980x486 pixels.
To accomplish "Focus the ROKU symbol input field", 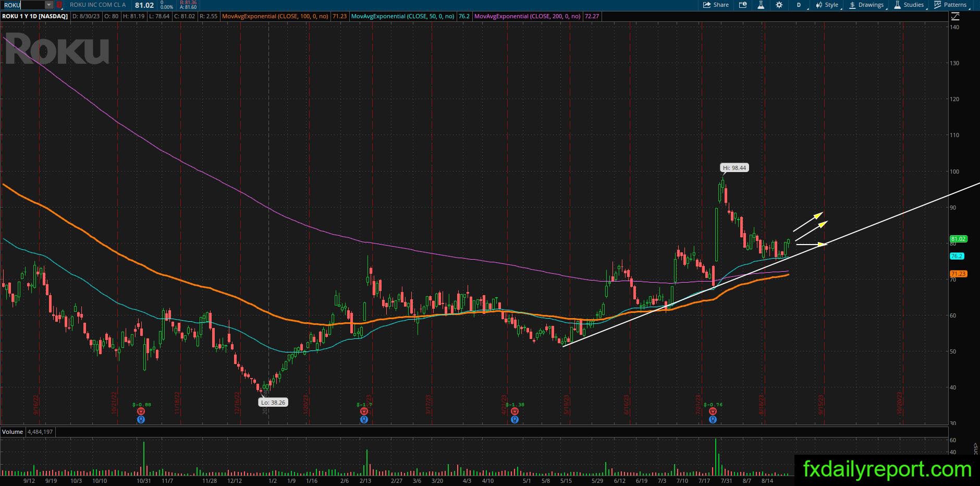I will click(23, 5).
